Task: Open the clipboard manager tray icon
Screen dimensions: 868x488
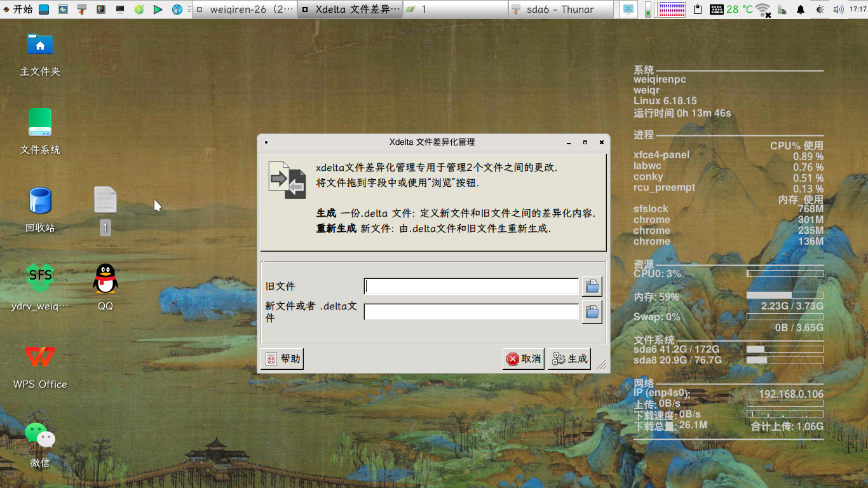Action: [698, 10]
